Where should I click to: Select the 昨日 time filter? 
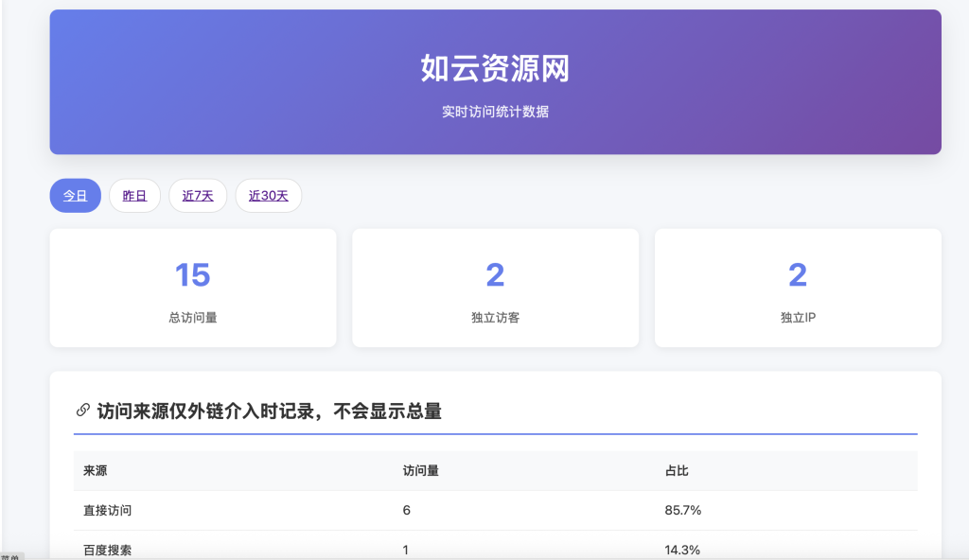click(x=134, y=195)
